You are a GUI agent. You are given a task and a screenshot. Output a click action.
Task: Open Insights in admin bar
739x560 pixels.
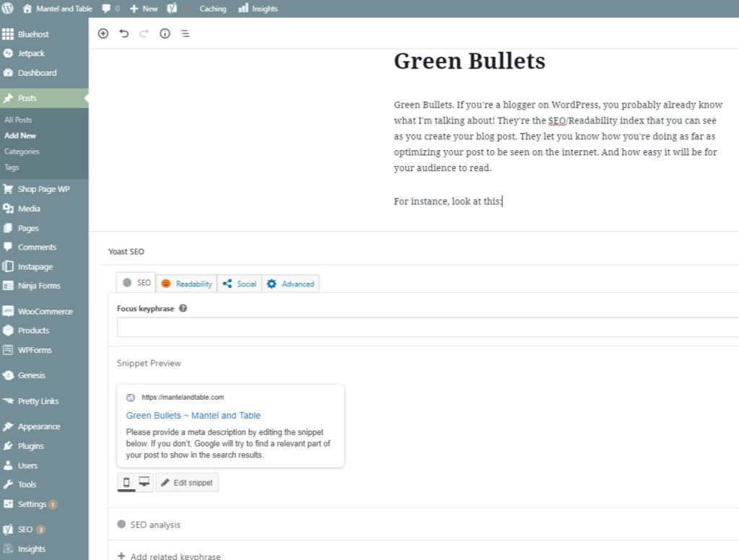click(x=258, y=9)
